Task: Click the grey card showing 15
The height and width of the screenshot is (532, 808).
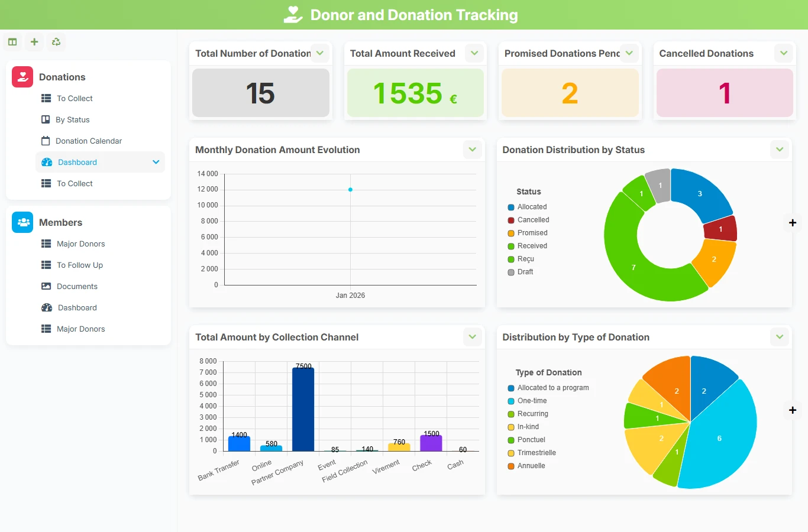Action: [x=261, y=93]
